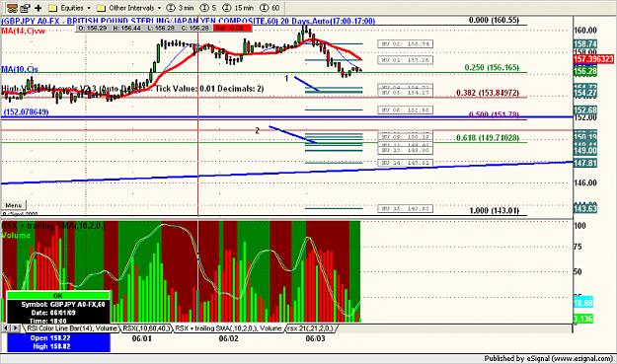Viewport: 617px width, 364px height.
Task: Click the Open 158.22 readout
Action: pyautogui.click(x=50, y=338)
